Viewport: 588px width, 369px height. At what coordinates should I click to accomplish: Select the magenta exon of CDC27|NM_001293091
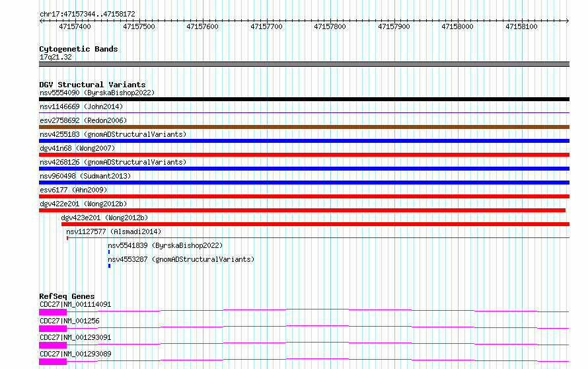(x=53, y=345)
